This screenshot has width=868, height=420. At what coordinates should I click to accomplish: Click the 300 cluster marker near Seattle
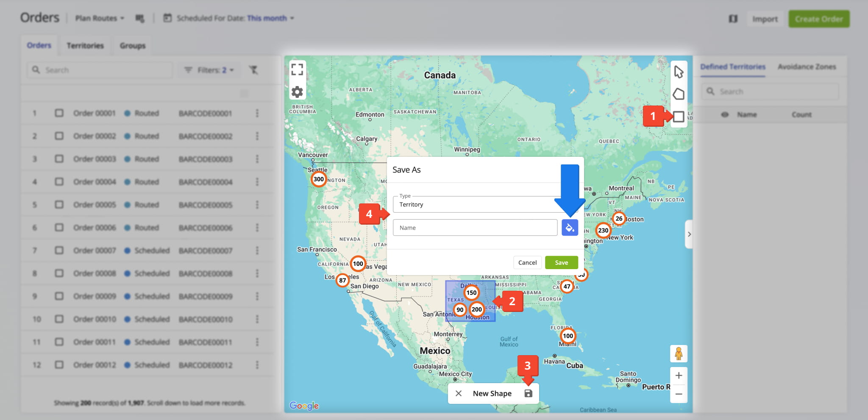pos(319,179)
